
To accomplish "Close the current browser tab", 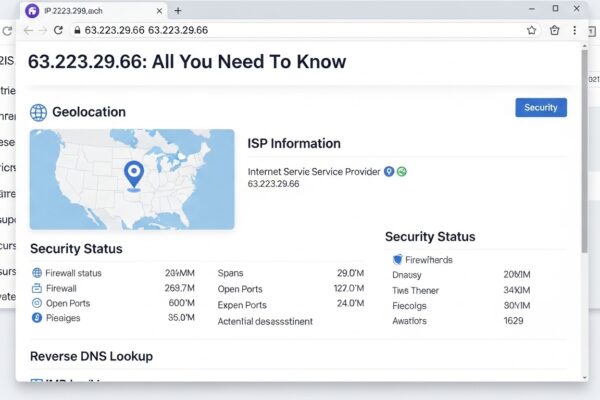I will point(160,10).
